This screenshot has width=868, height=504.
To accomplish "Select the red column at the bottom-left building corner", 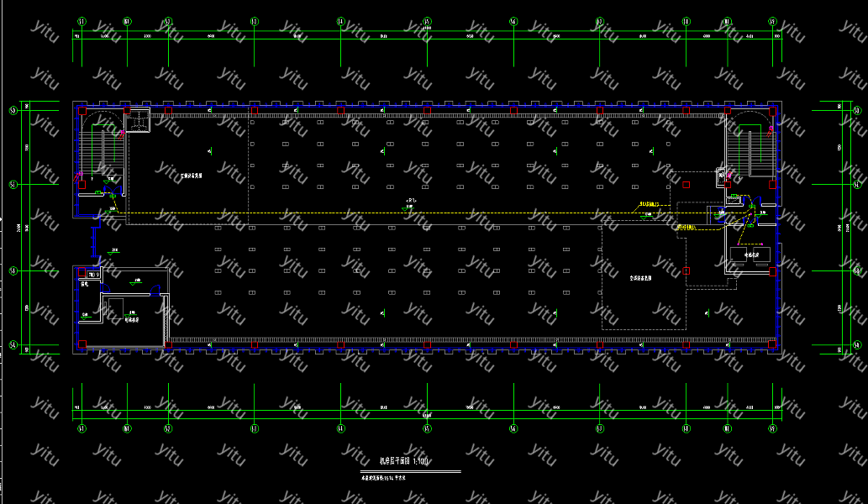I will pos(82,344).
